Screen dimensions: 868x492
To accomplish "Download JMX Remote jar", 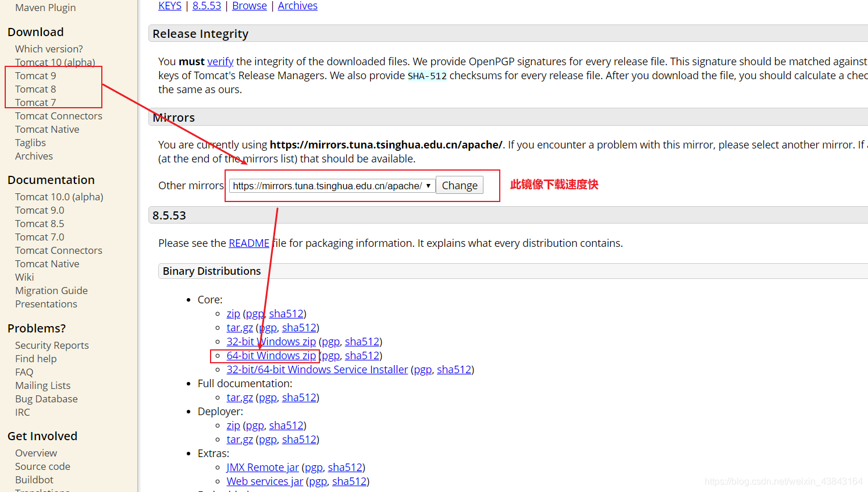I will tap(263, 468).
